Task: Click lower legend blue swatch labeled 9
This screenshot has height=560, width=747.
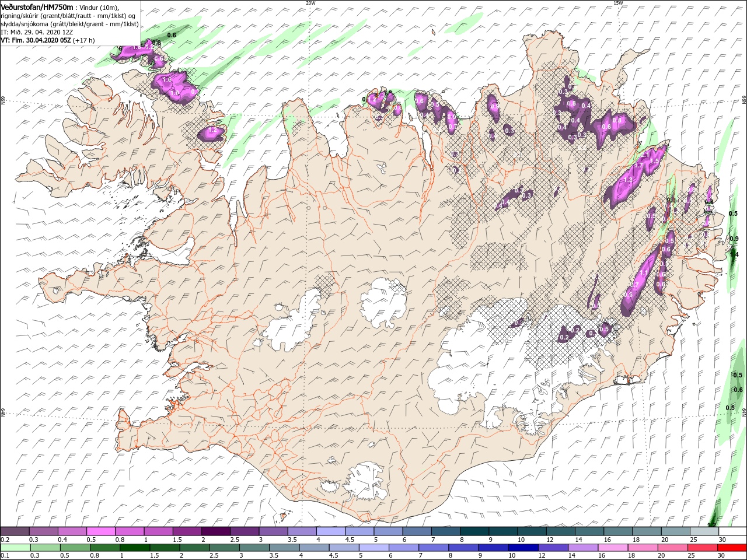Action: point(493,548)
